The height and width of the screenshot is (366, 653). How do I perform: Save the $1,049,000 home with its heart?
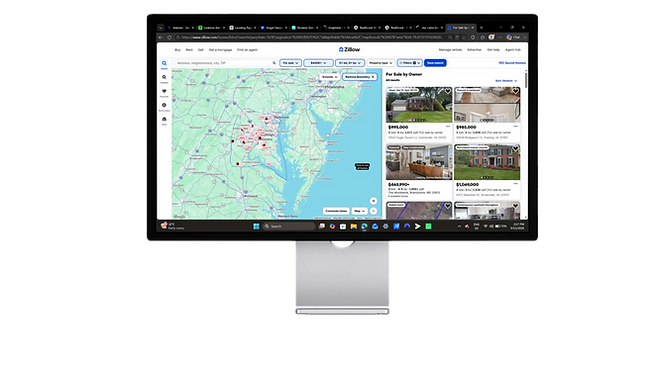click(516, 149)
